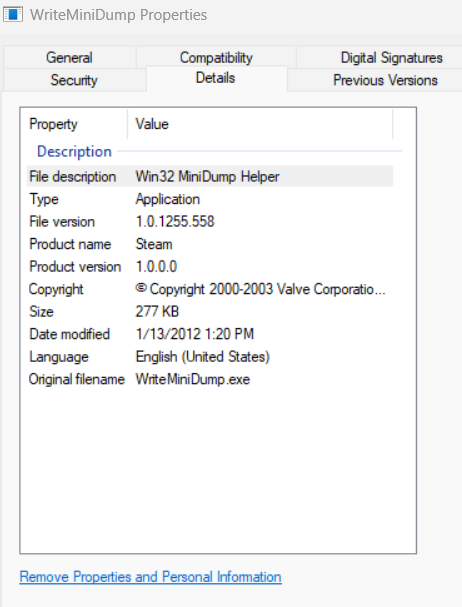Select the Language property label

point(59,357)
